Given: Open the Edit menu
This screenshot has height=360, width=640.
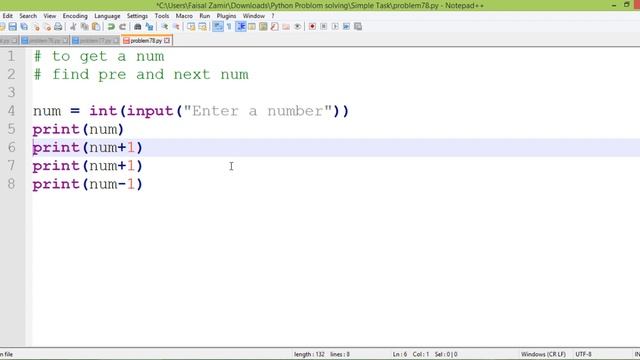Looking at the screenshot, I should [x=8, y=16].
